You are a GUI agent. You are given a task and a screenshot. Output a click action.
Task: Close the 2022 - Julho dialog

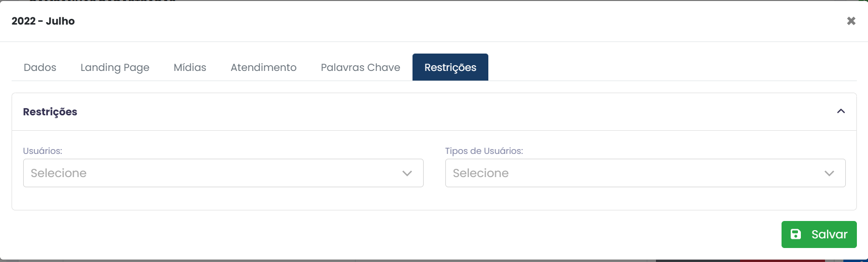pos(851,21)
